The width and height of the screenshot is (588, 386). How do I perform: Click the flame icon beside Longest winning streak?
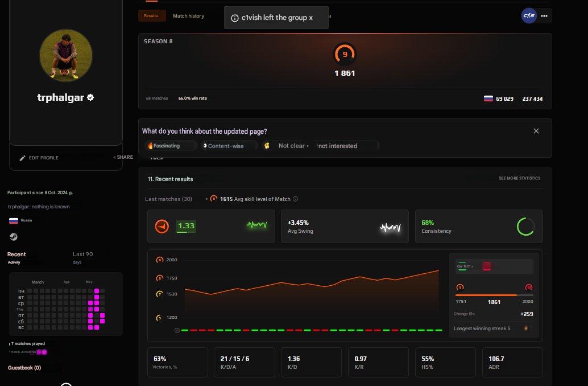526,328
